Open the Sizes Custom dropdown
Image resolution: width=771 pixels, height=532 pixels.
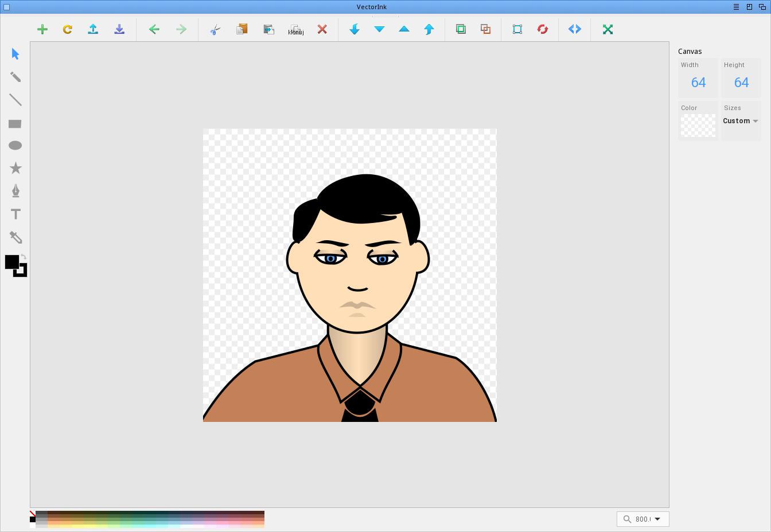tap(741, 121)
